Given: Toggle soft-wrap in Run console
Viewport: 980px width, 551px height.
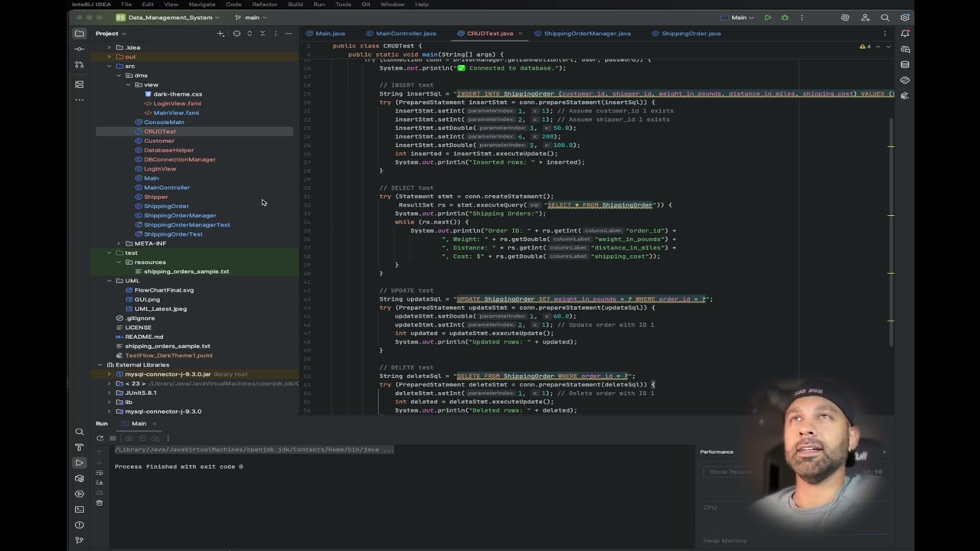Looking at the screenshot, I should pos(99,473).
